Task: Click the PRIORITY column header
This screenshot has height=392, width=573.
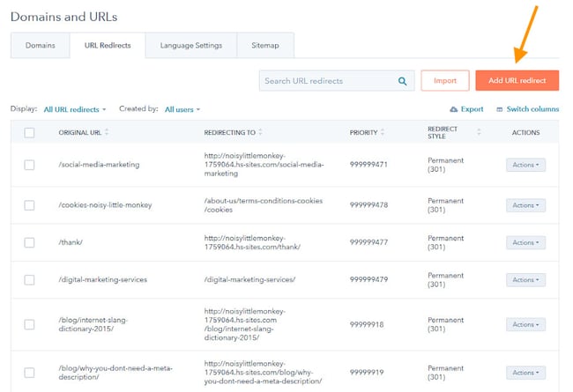Action: click(363, 133)
